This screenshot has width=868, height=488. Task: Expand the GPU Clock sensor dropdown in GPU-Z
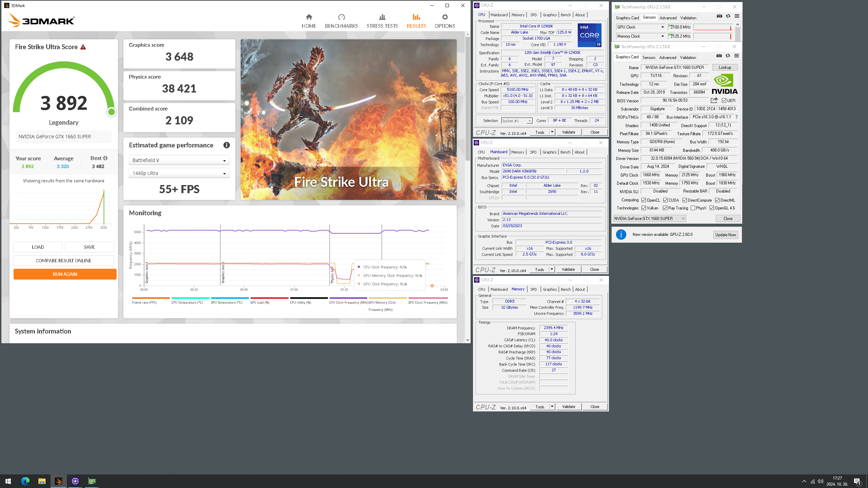coord(662,27)
